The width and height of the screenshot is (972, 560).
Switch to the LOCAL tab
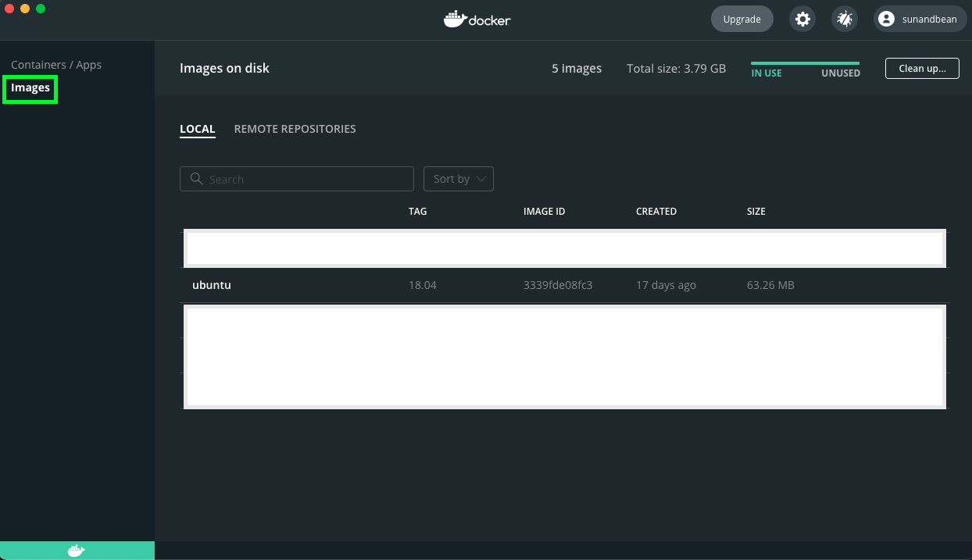click(198, 129)
